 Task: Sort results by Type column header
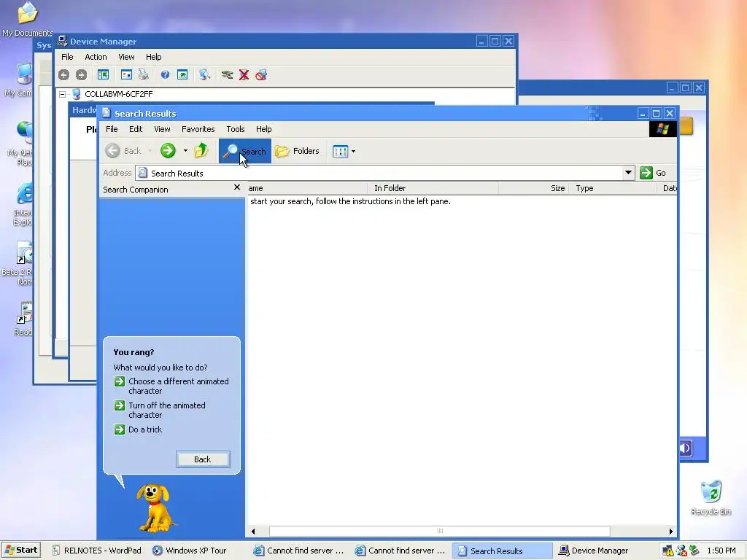click(x=612, y=188)
